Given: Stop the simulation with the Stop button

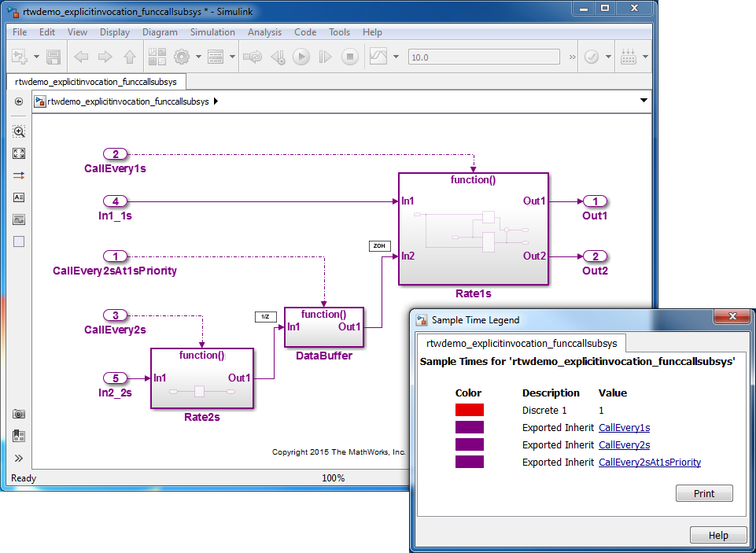Looking at the screenshot, I should coord(350,57).
